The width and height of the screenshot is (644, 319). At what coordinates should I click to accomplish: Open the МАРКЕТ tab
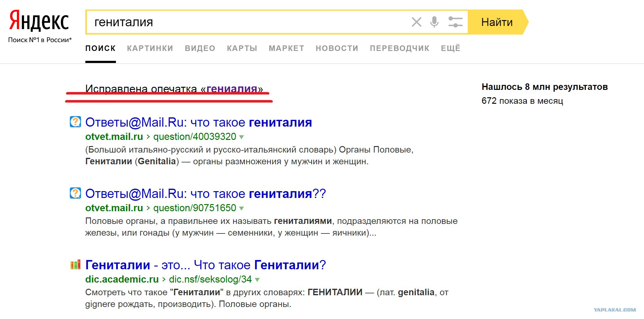coord(287,48)
